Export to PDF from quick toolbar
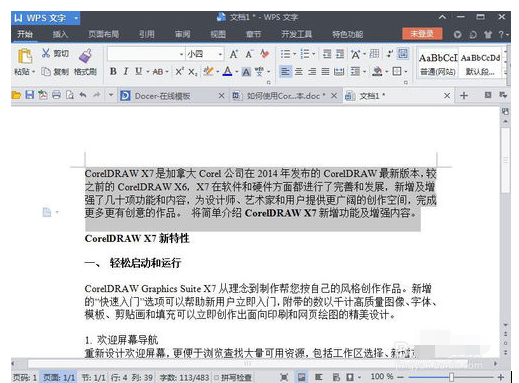The height and width of the screenshot is (383, 519). point(43,95)
